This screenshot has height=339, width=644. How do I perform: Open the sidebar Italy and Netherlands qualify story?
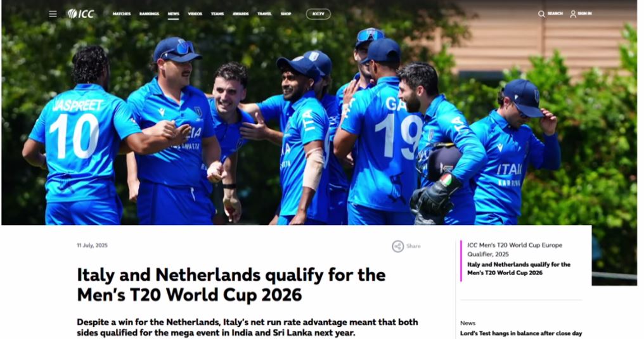[518, 269]
